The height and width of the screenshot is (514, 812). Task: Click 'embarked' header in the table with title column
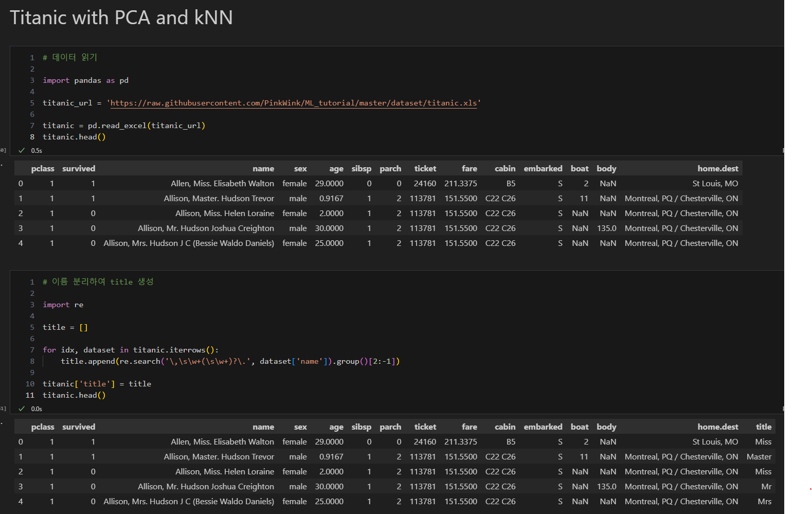click(x=543, y=427)
